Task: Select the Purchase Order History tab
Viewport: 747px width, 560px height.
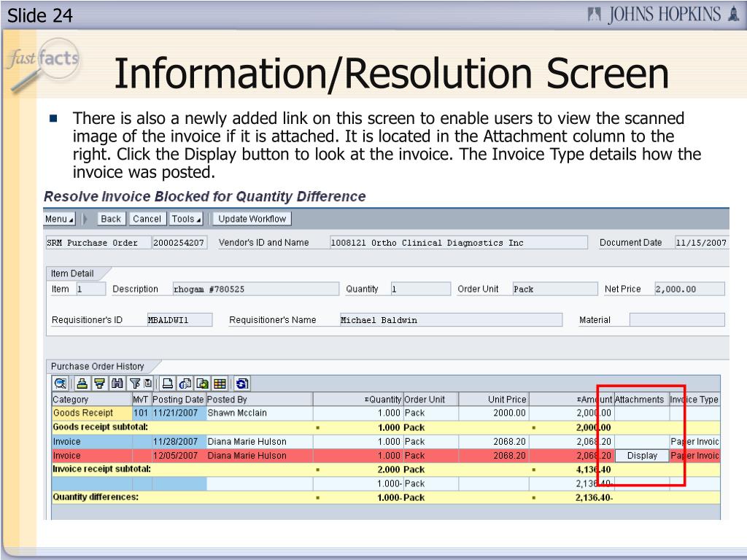Action: tap(98, 366)
